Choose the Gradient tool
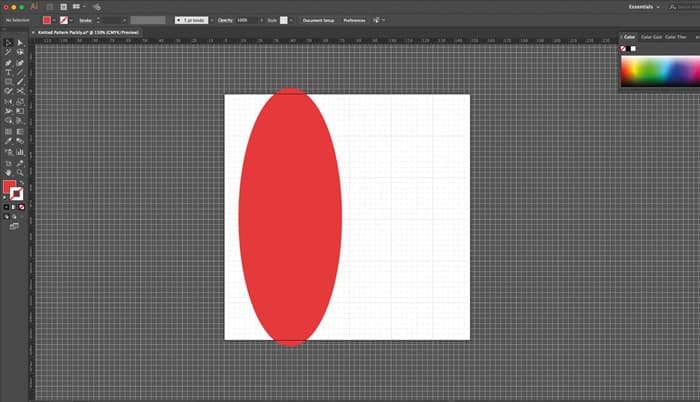Image resolution: width=700 pixels, height=402 pixels. (x=20, y=132)
